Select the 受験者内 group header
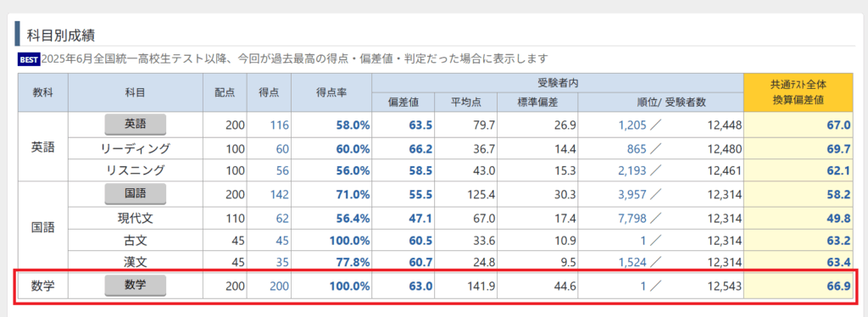This screenshot has width=868, height=317. (x=558, y=84)
